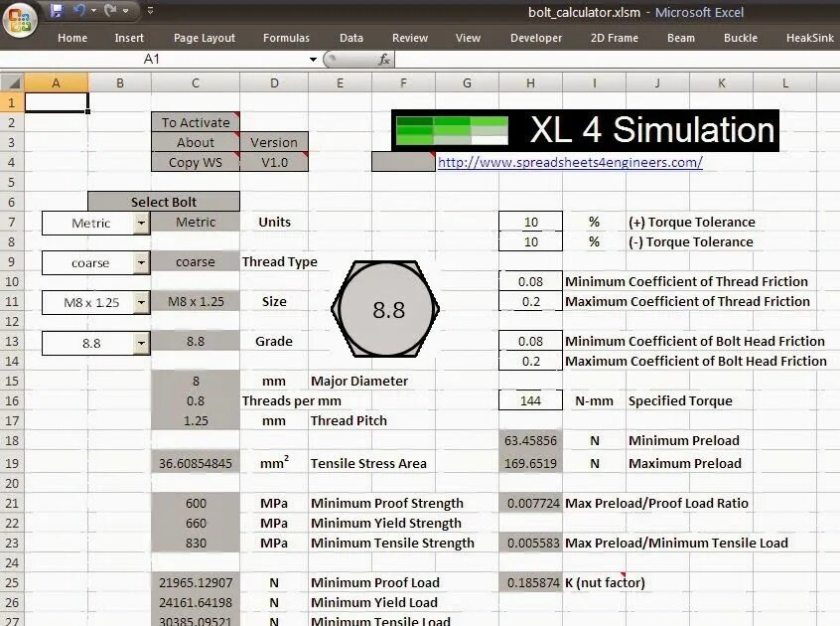The image size is (840, 626).
Task: Click the To Activate button
Action: click(196, 122)
